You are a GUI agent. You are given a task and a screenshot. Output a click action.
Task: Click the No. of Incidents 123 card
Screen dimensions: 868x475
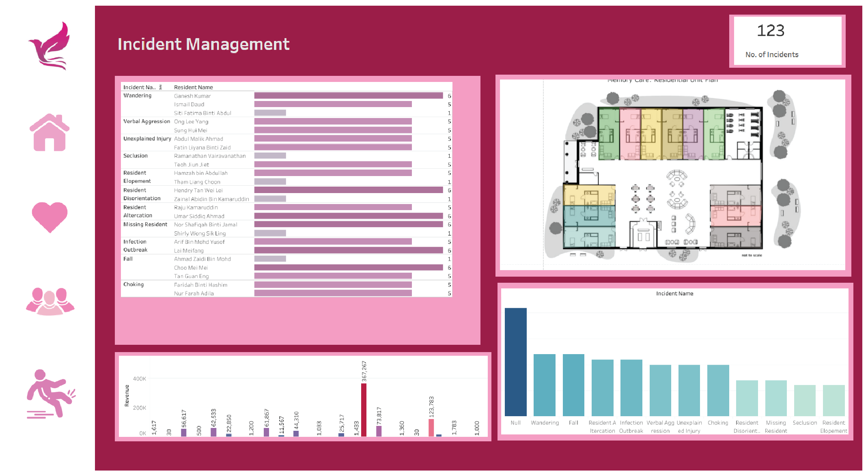[x=787, y=41]
